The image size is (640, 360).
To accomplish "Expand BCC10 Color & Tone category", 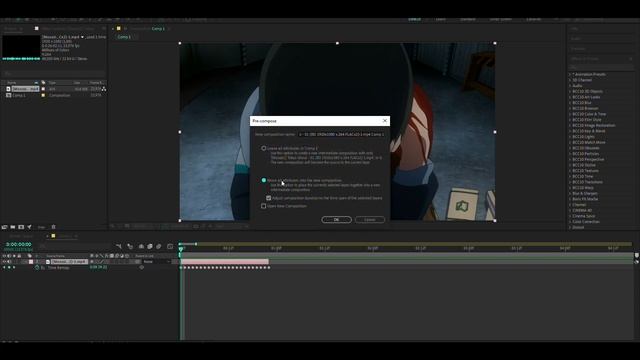I will coord(570,114).
